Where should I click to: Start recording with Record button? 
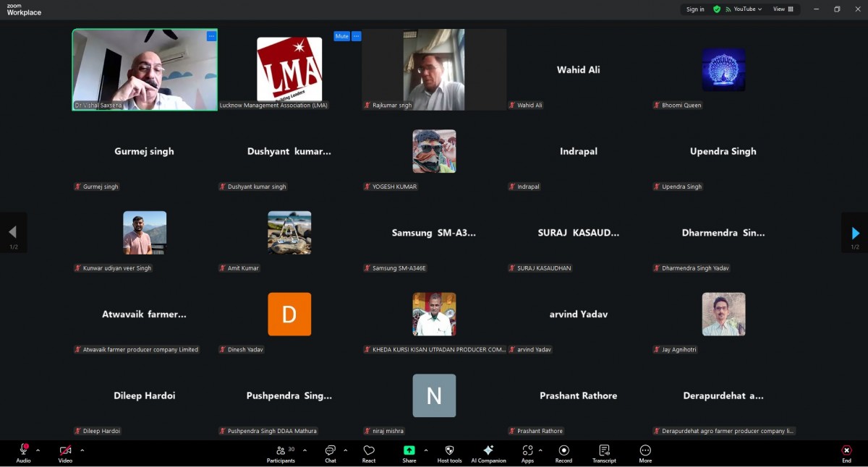coord(563,453)
